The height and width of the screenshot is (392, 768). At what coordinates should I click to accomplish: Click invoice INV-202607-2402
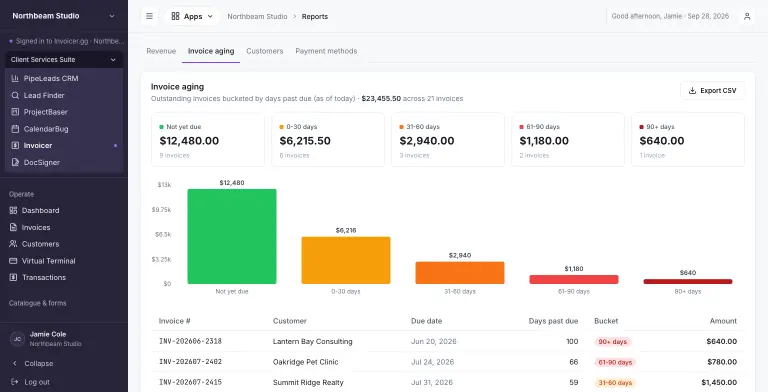pyautogui.click(x=190, y=362)
